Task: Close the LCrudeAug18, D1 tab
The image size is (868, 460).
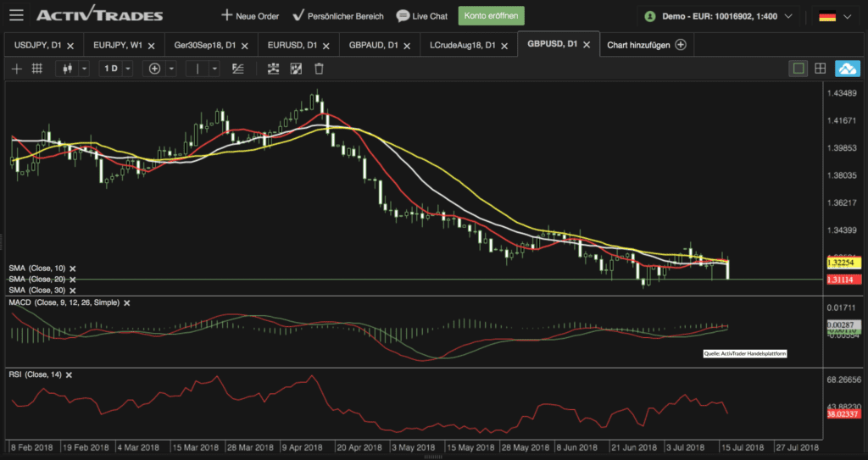Action: point(504,46)
